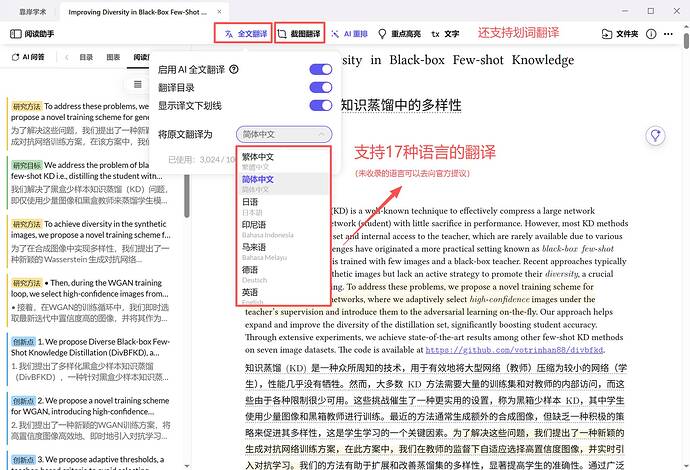Open note '1. We propose Diverse Black-box Few-'

point(90,359)
